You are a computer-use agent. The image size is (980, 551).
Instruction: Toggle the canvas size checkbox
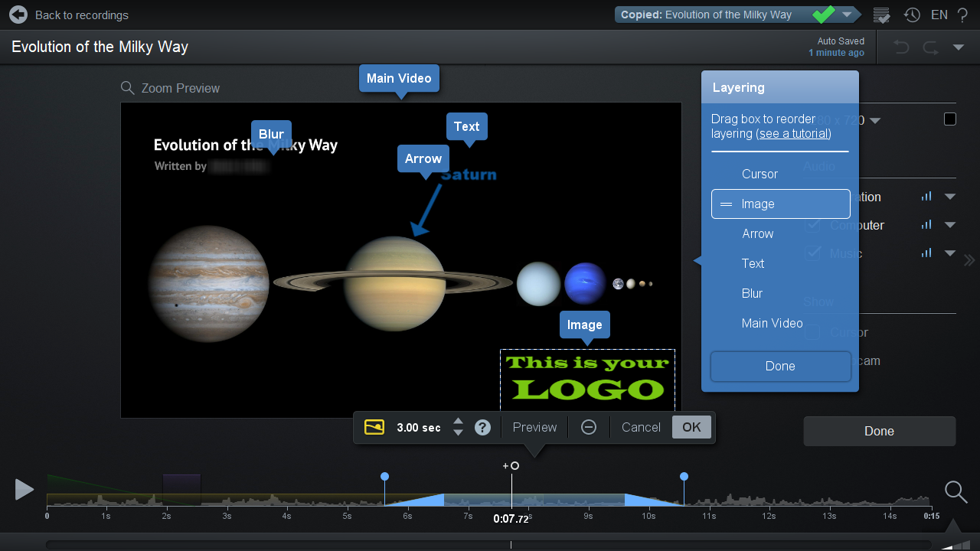pyautogui.click(x=950, y=119)
